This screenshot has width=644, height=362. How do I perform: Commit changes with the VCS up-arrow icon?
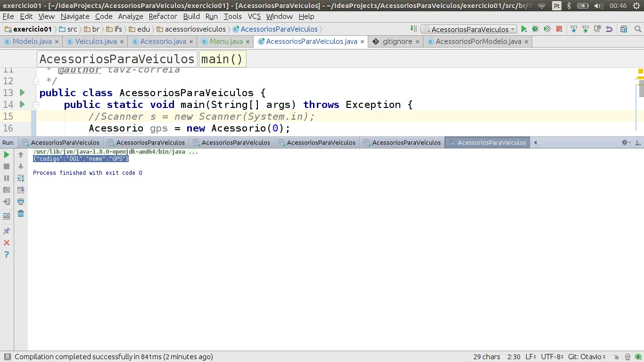tap(585, 29)
